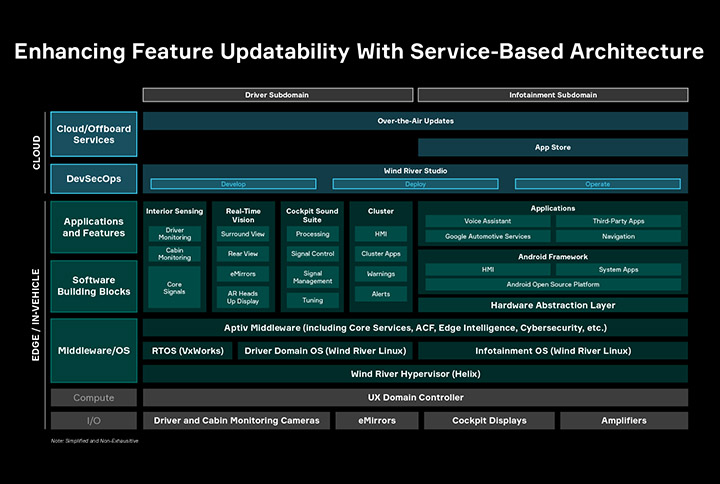Click the Cockpit Sound Suite heading
This screenshot has height=484, width=720.
click(312, 215)
